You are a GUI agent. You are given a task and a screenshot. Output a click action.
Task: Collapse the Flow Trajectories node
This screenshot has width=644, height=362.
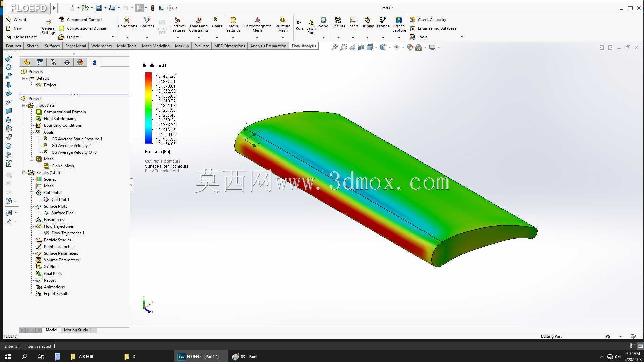point(32,226)
